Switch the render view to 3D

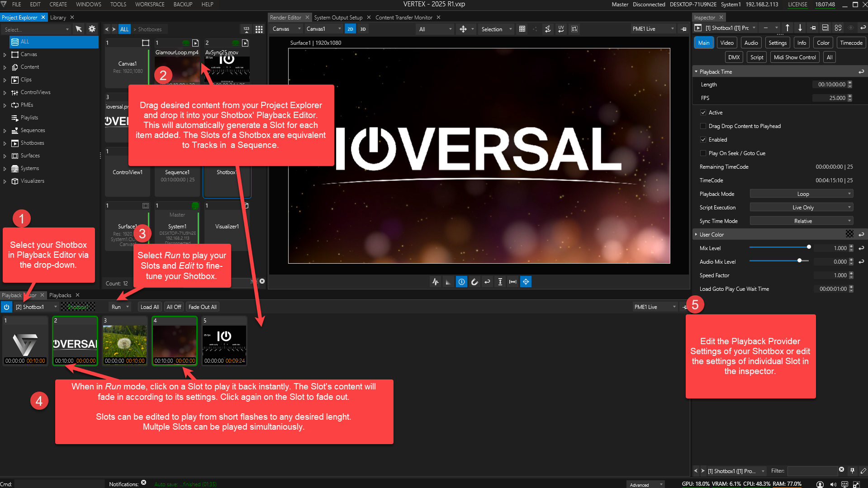[x=363, y=29]
